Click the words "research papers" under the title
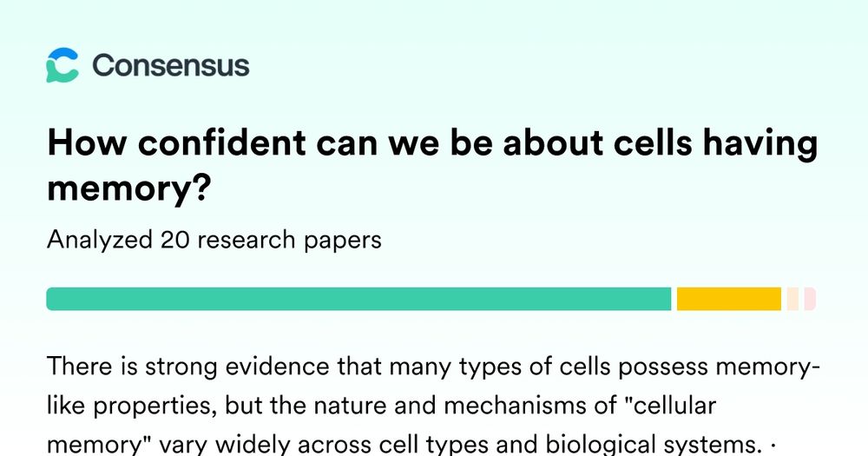 point(289,241)
